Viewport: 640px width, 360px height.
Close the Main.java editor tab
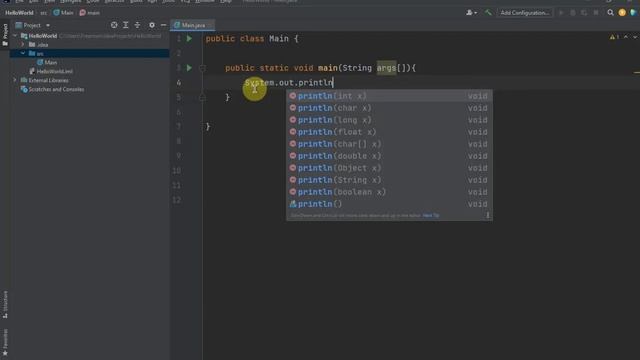tap(210, 25)
